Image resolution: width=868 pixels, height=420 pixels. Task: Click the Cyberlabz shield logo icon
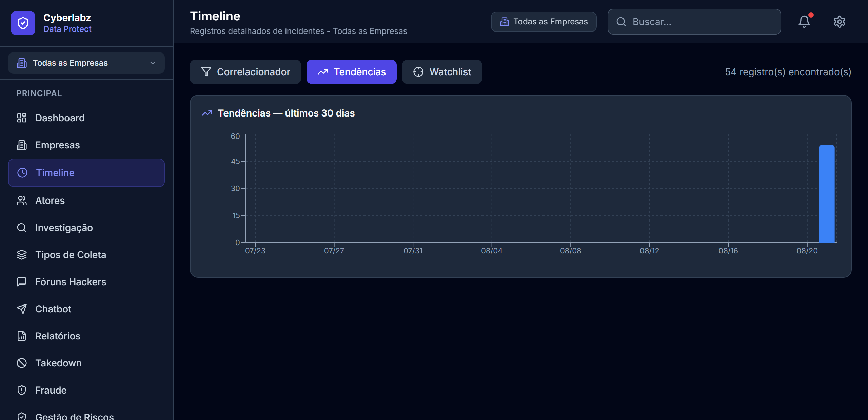click(23, 23)
